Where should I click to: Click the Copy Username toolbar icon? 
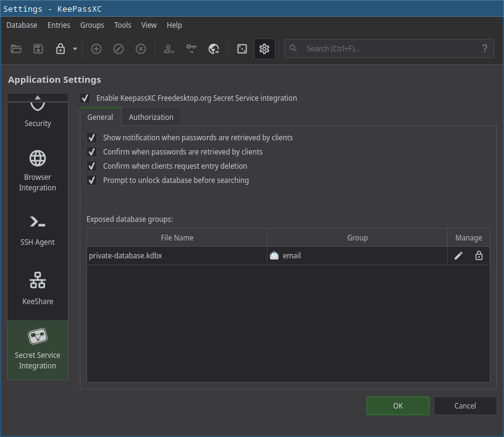[x=169, y=49]
